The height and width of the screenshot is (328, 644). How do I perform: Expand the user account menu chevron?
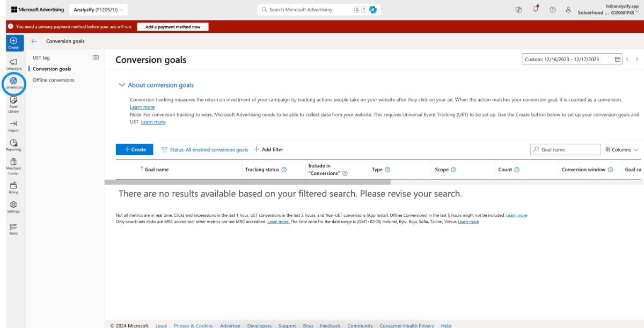click(636, 12)
